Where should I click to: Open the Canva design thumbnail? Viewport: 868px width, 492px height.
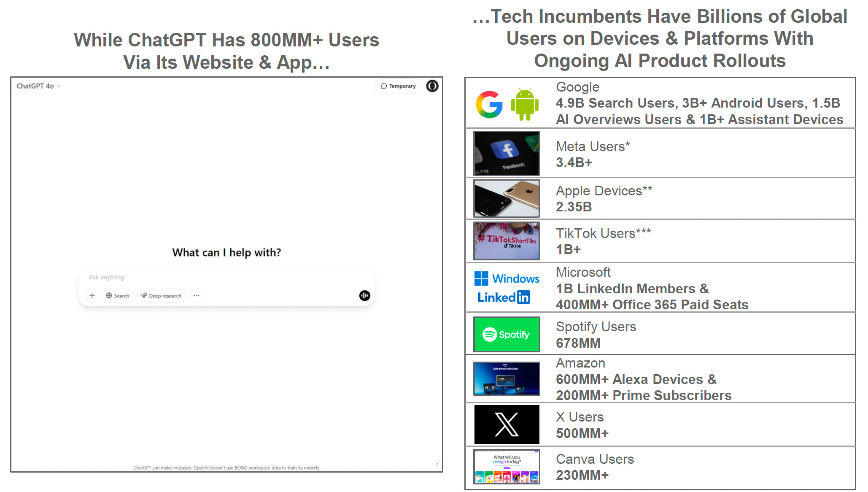click(x=507, y=467)
